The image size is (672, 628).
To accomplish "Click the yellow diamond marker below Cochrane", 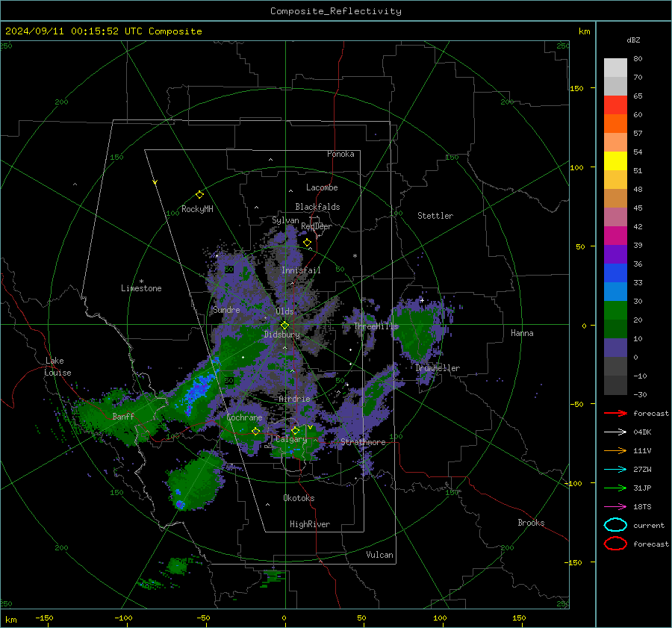I will 255,431.
